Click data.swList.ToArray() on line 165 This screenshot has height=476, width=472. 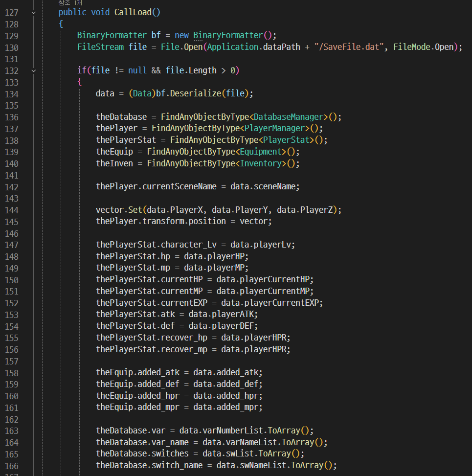pyautogui.click(x=251, y=453)
